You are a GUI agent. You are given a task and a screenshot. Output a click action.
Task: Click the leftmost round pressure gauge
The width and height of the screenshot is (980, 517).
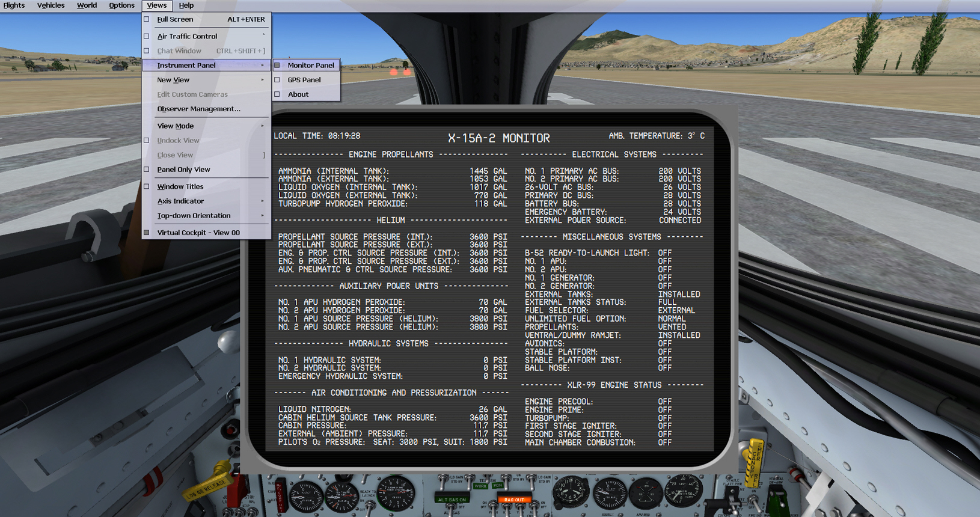coord(305,498)
